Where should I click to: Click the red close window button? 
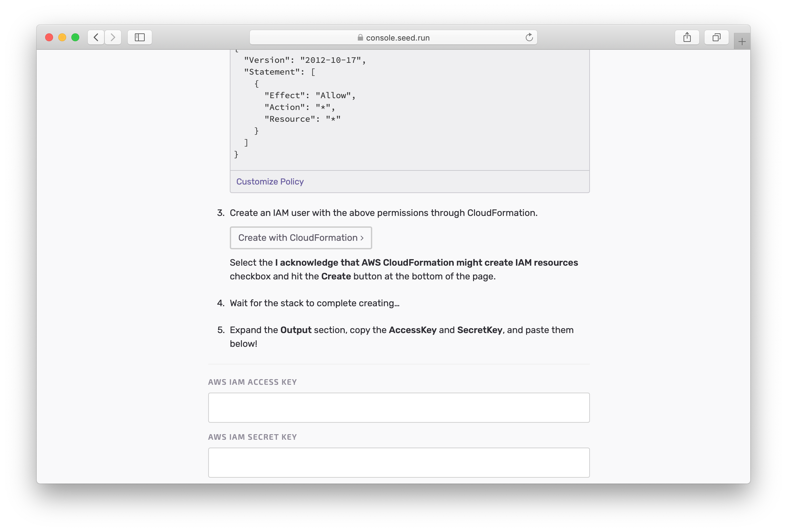pyautogui.click(x=49, y=37)
